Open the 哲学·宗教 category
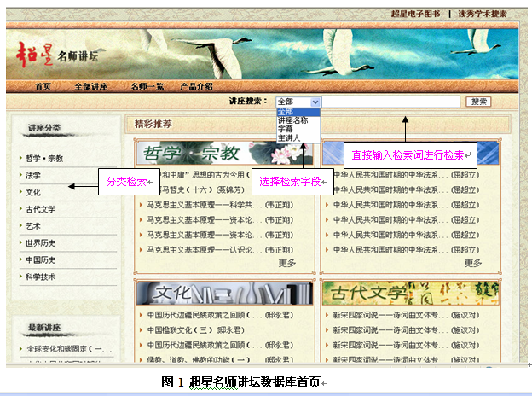The image size is (532, 396). click(x=44, y=159)
